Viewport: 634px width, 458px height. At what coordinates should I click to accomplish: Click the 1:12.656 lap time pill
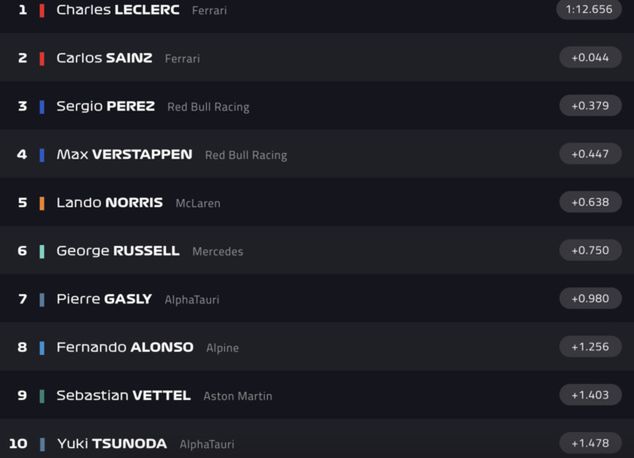point(590,10)
